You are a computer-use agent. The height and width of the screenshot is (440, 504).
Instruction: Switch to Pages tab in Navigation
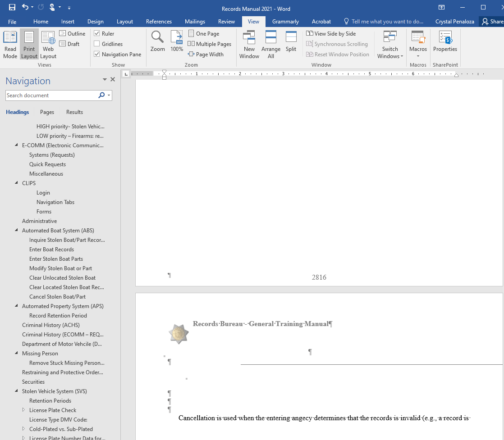(47, 112)
